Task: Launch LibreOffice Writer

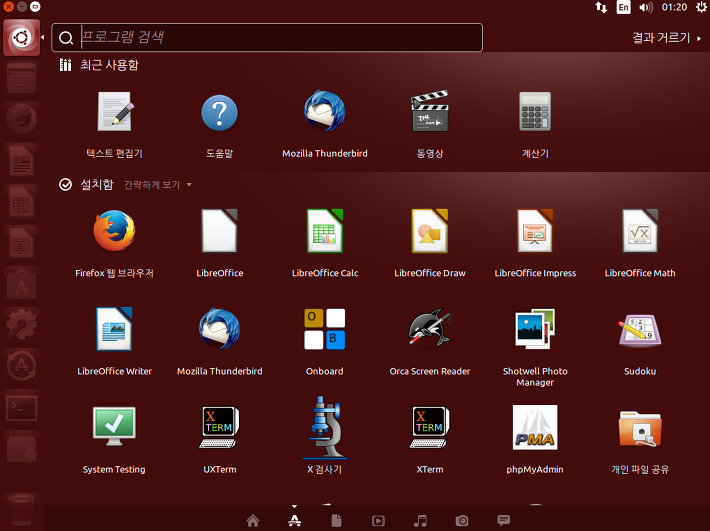Action: click(114, 329)
